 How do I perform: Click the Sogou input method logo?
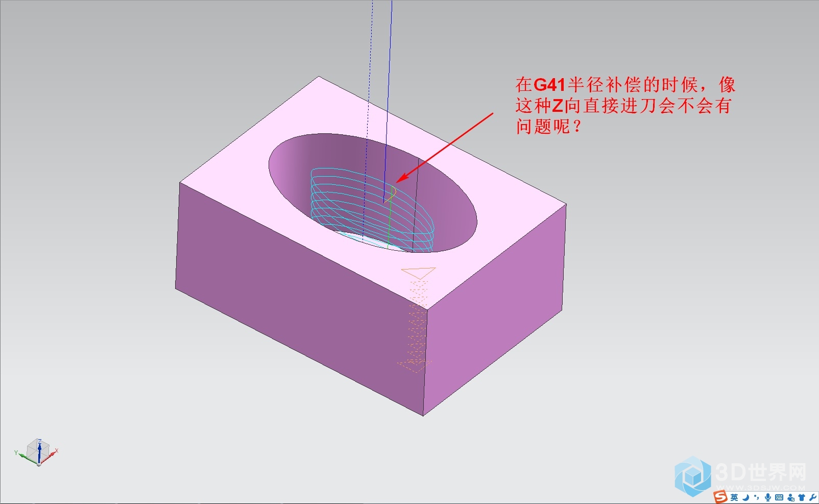[720, 497]
